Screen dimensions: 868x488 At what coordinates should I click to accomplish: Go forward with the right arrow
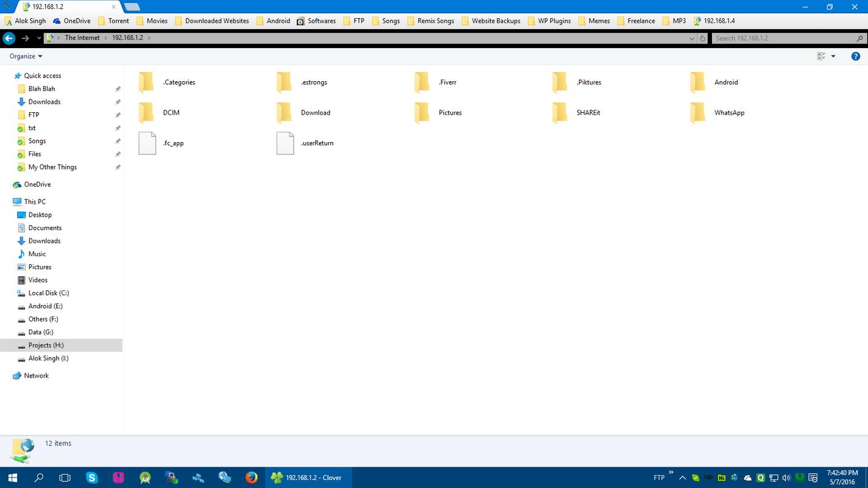coord(25,38)
